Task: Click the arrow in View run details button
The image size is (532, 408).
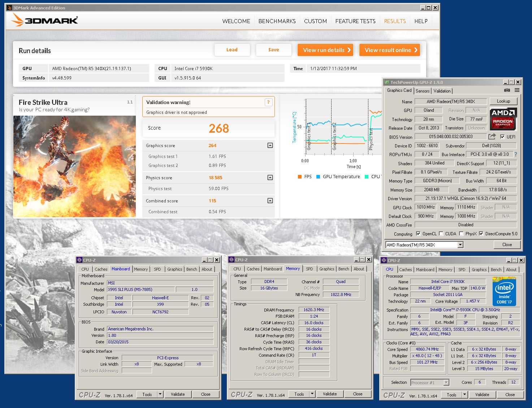Action: [349, 50]
